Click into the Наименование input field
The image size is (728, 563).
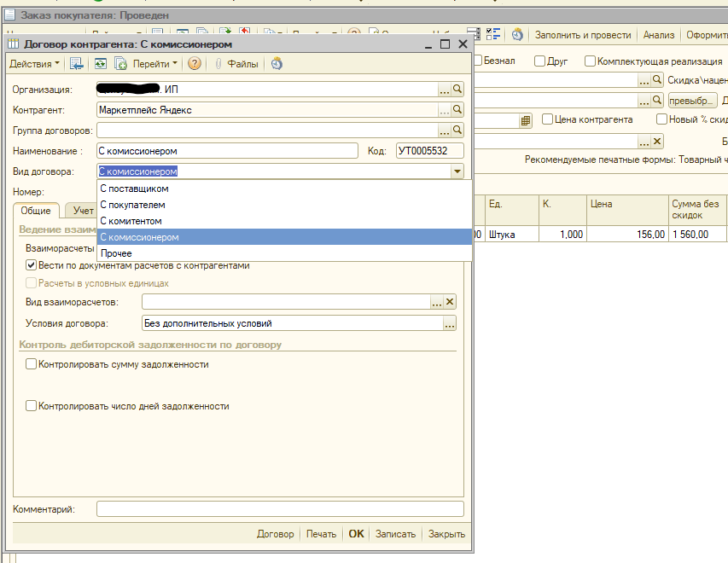tap(228, 151)
